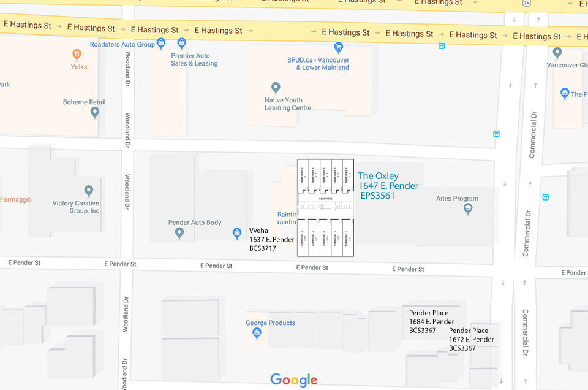Click the Google logo
This screenshot has width=588, height=390.
tap(294, 380)
